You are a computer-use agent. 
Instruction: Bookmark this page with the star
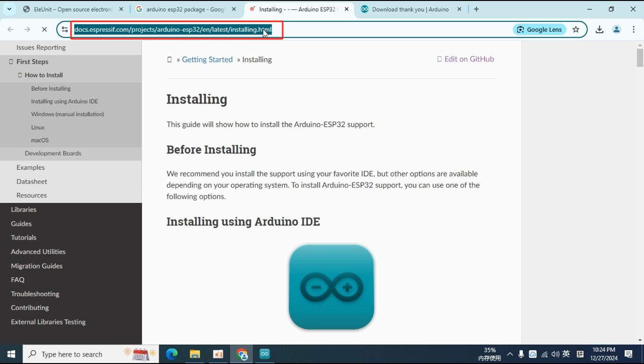(576, 29)
